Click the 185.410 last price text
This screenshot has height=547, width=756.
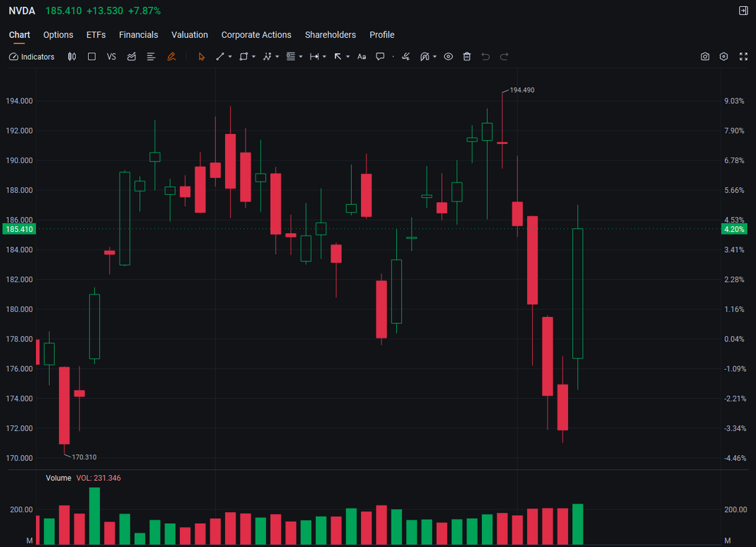(64, 11)
